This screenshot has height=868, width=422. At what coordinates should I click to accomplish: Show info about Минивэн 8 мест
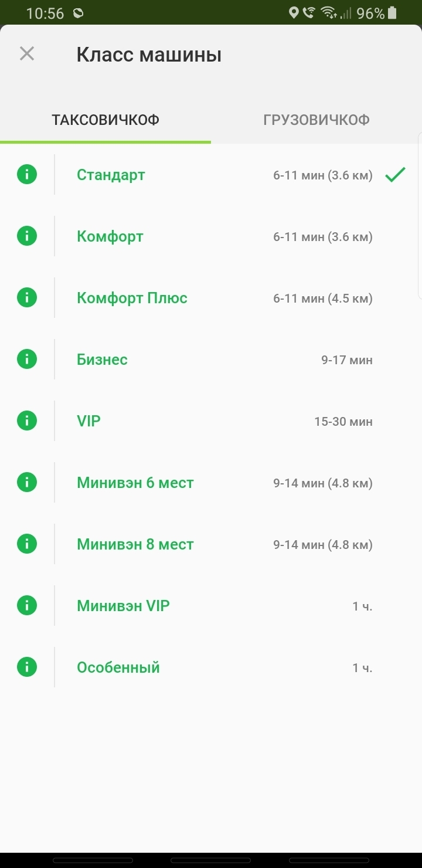coord(27,544)
